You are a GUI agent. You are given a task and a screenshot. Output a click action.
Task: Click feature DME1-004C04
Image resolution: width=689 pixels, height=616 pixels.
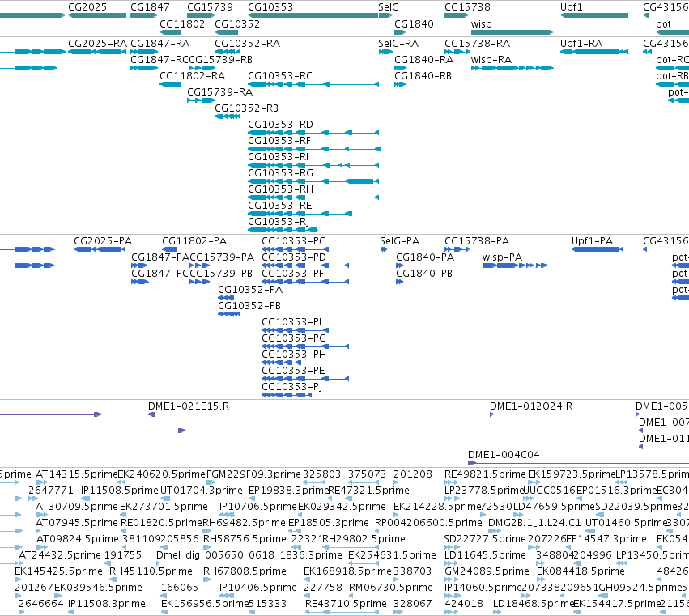pos(504,455)
